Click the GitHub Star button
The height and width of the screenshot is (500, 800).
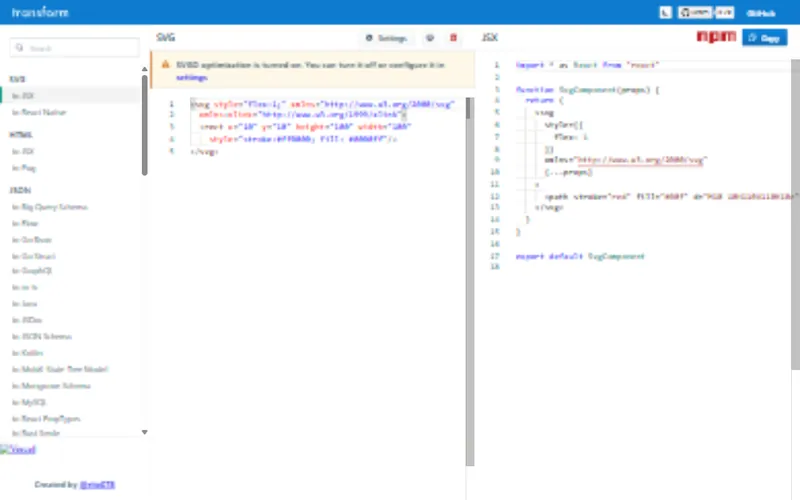tap(695, 12)
